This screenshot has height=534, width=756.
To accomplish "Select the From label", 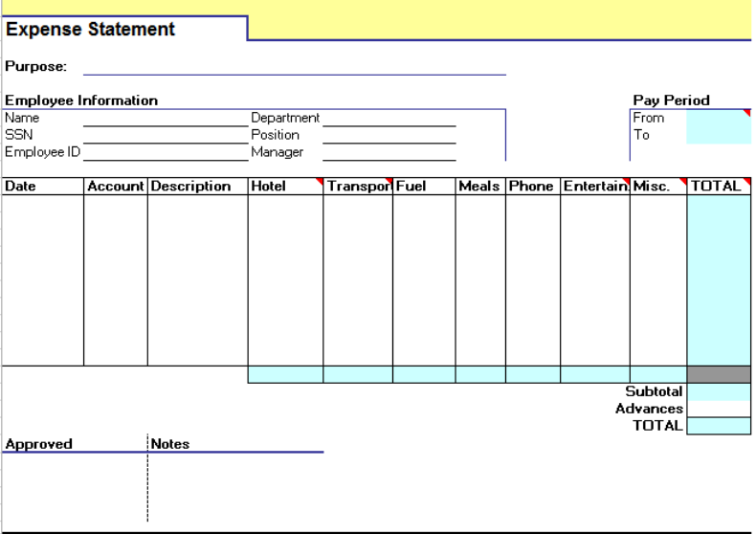I will click(x=649, y=118).
